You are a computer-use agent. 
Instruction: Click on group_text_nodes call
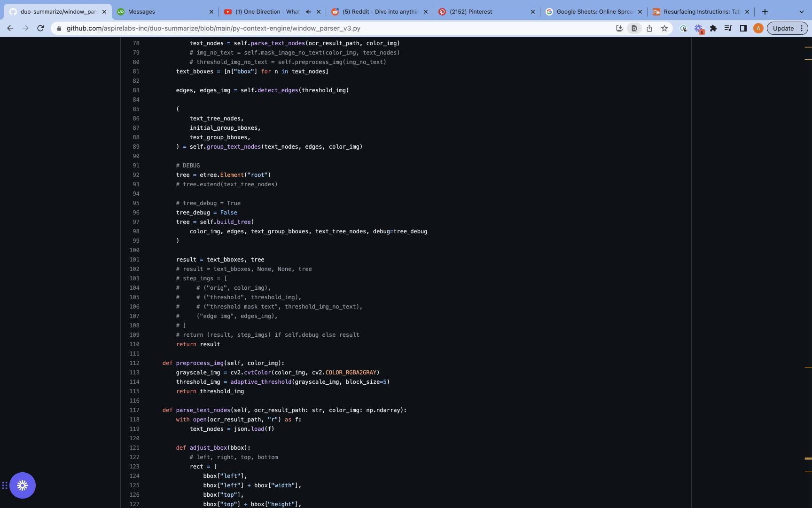234,147
